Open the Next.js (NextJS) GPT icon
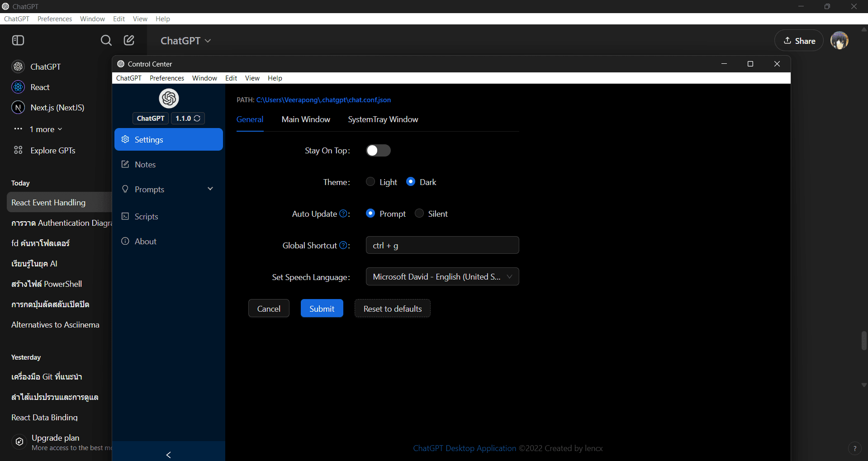This screenshot has width=868, height=461. [18, 107]
